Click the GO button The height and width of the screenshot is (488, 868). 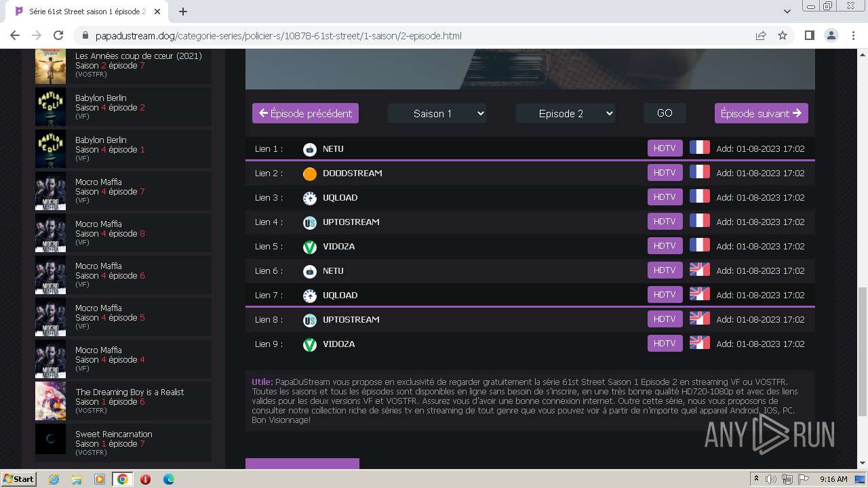coord(665,113)
